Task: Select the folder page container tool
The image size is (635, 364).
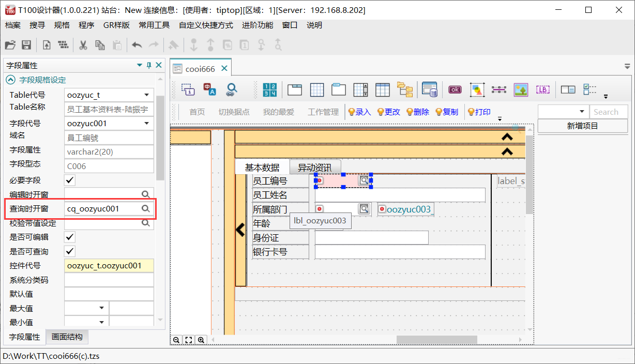Action: pyautogui.click(x=339, y=89)
